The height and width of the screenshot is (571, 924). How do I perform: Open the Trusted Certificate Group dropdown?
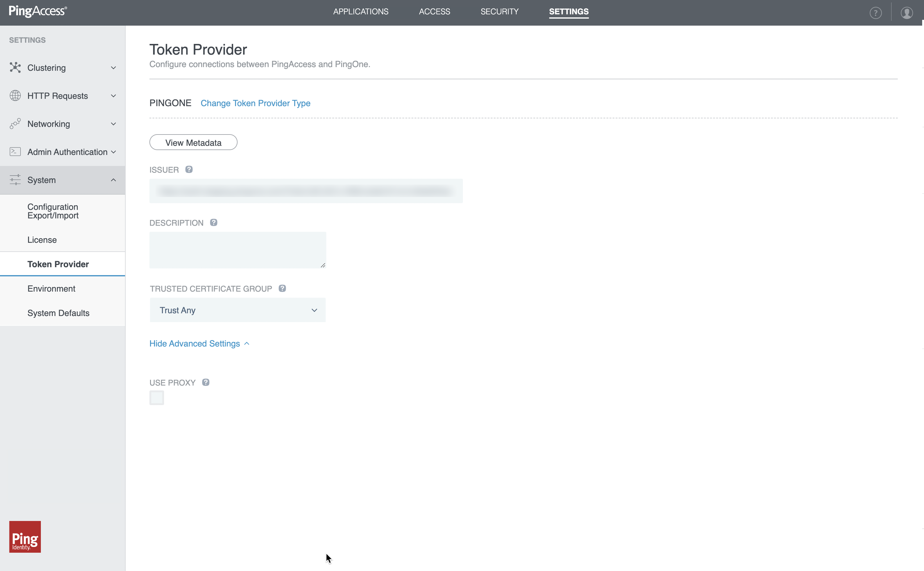click(238, 310)
